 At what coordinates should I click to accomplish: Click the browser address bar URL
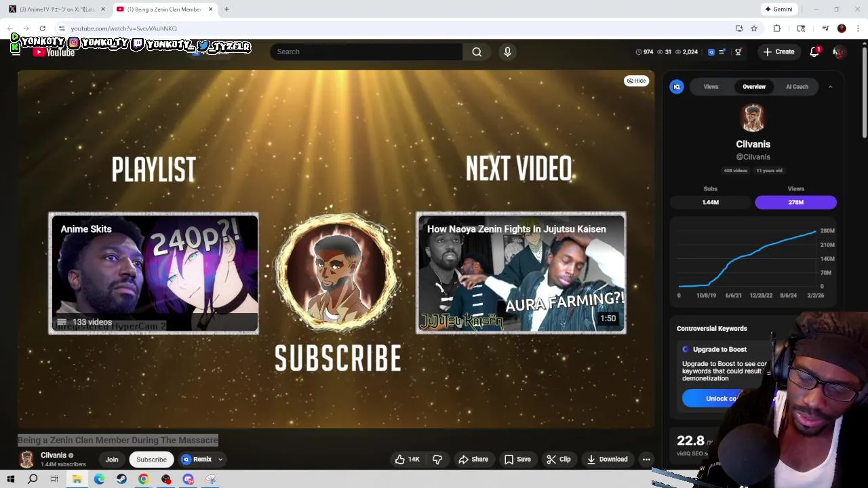coord(124,28)
